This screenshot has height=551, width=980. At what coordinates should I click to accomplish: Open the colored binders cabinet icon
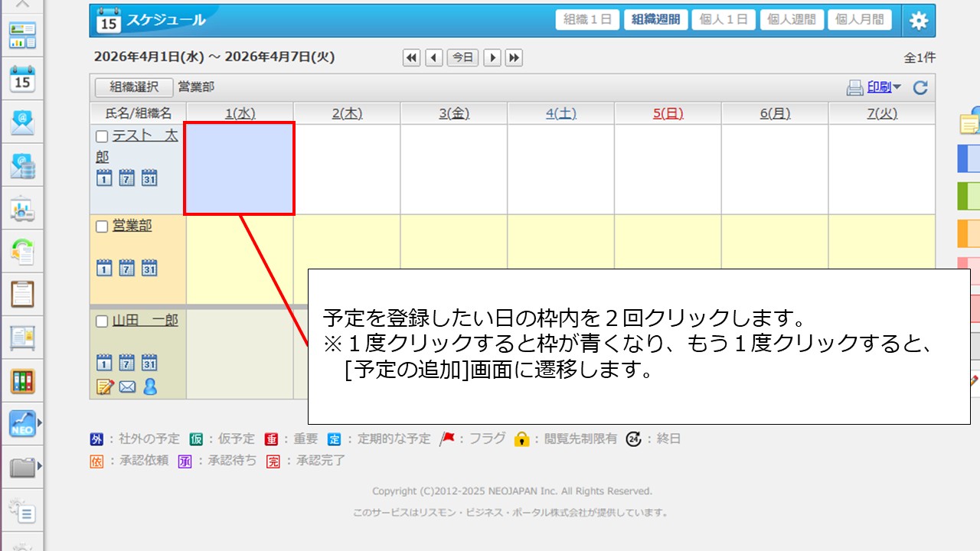tap(22, 380)
